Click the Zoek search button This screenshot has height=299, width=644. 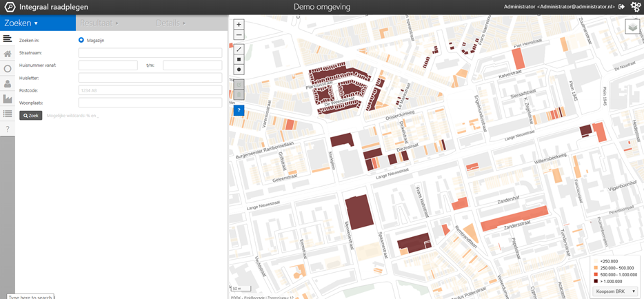31,116
